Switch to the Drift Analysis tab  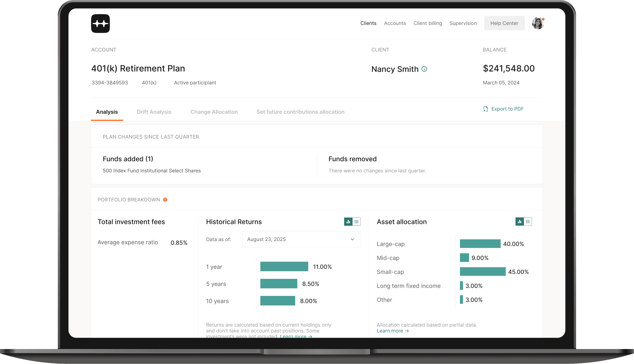(154, 112)
